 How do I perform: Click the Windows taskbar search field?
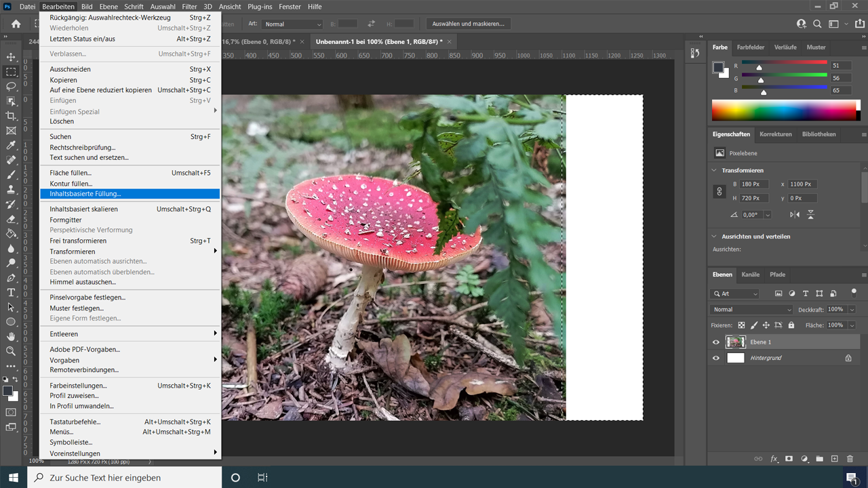(x=122, y=477)
